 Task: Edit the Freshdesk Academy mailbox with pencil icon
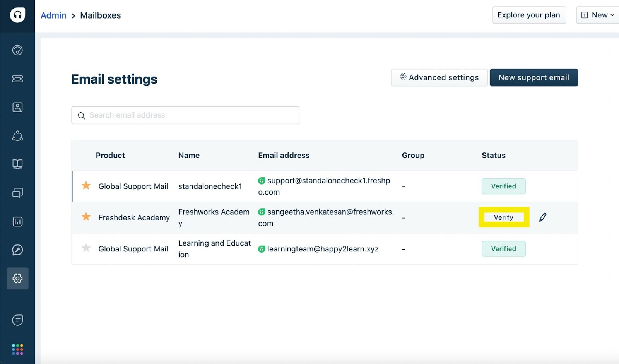pyautogui.click(x=543, y=217)
